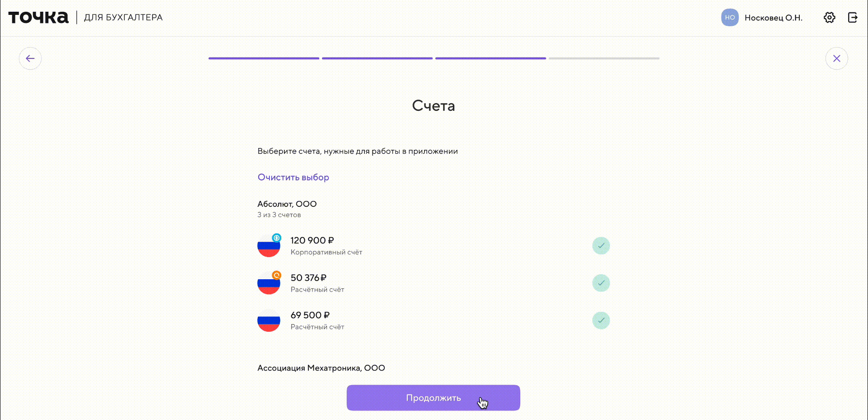
Task: Select the Абсолют, ООО company heading
Action: coord(287,204)
